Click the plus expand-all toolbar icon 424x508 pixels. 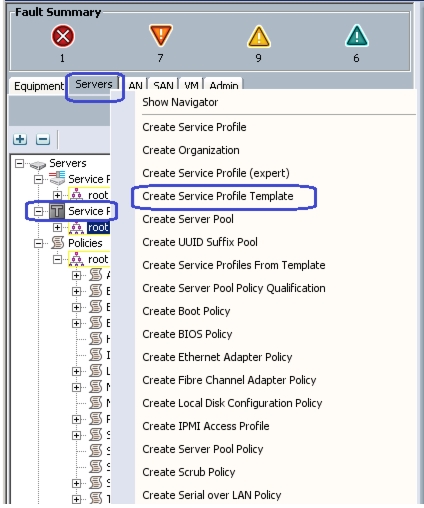(x=20, y=139)
